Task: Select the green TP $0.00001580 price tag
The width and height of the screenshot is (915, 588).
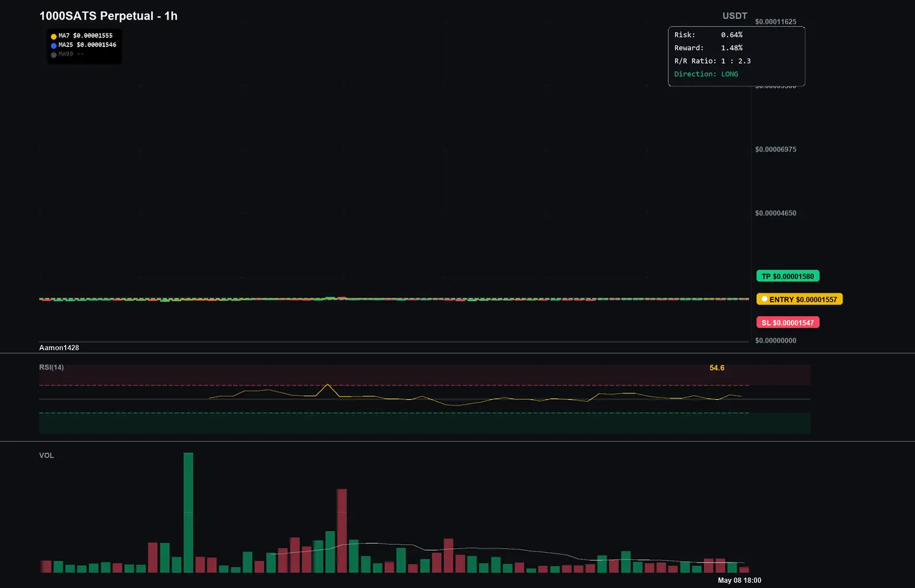Action: point(788,276)
